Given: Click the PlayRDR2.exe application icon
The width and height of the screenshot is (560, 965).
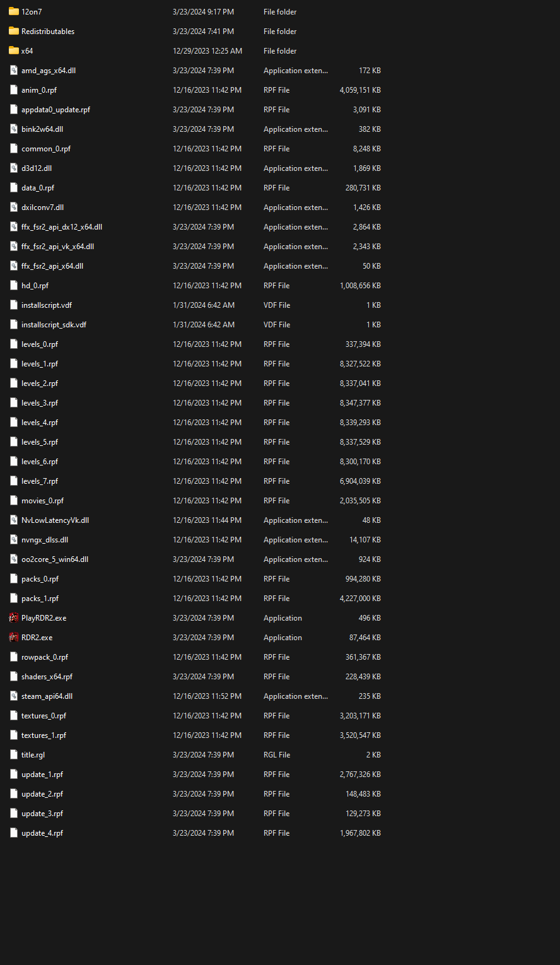Looking at the screenshot, I should (14, 617).
